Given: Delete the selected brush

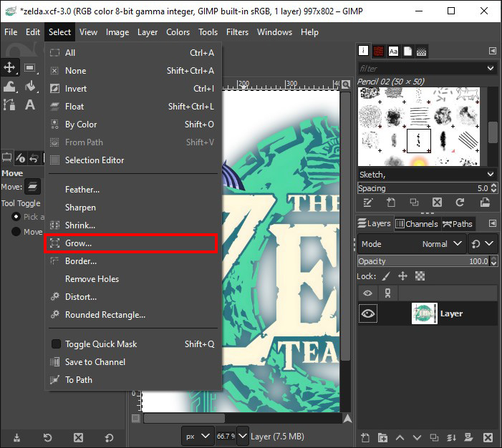Looking at the screenshot, I should (x=437, y=203).
